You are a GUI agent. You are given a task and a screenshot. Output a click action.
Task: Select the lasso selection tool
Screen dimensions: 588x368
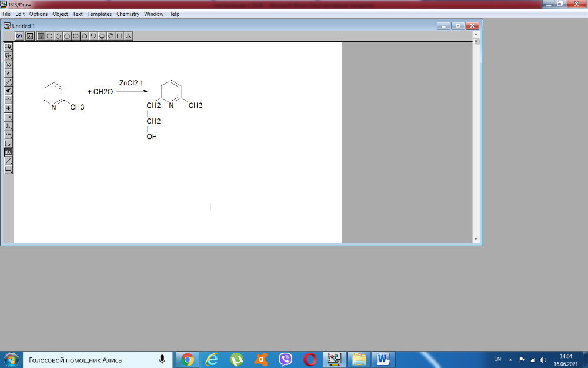tap(8, 46)
